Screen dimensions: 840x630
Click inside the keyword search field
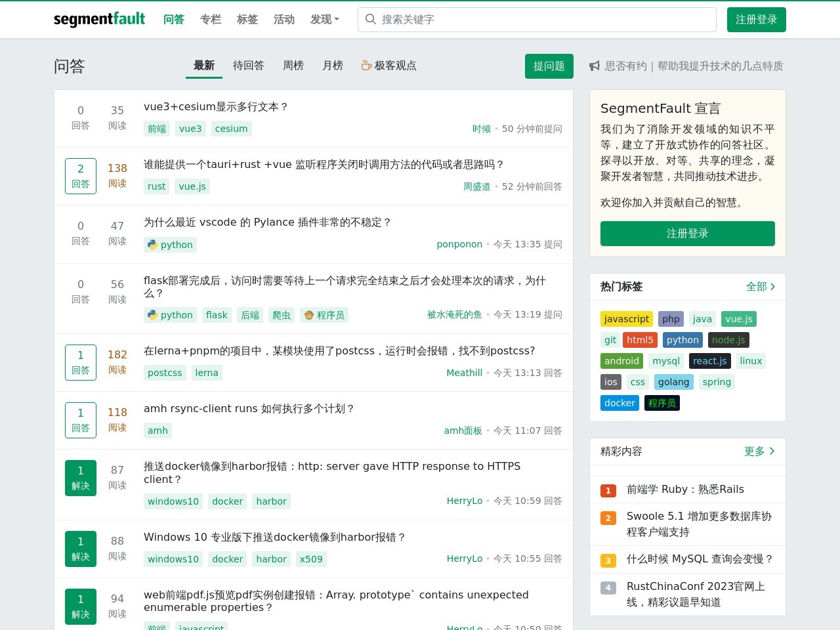pyautogui.click(x=525, y=19)
